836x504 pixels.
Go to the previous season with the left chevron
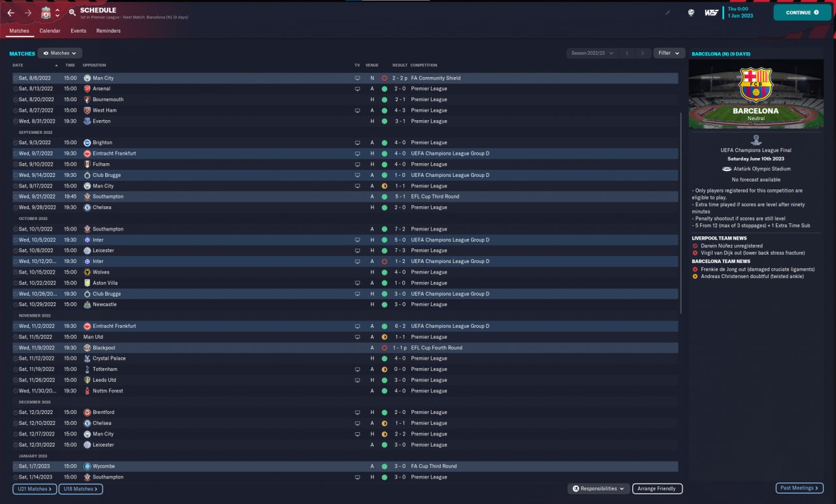point(626,53)
